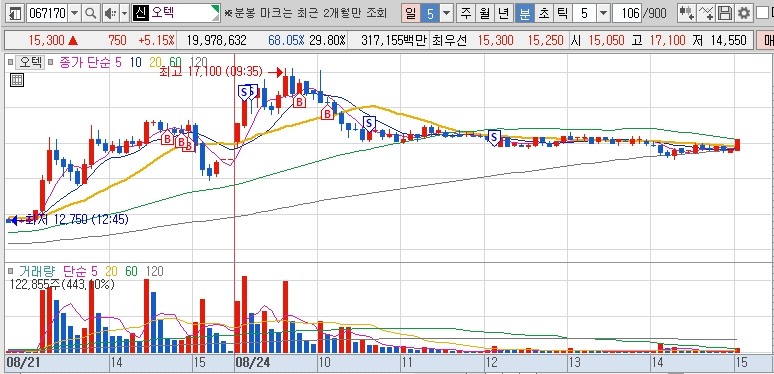Screen dimensions: 774x374
Task: Select the 월 monthly chart tab
Action: (x=484, y=13)
